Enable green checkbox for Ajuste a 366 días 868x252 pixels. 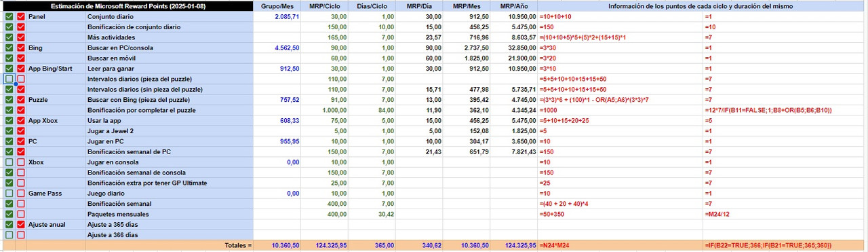pos(9,235)
